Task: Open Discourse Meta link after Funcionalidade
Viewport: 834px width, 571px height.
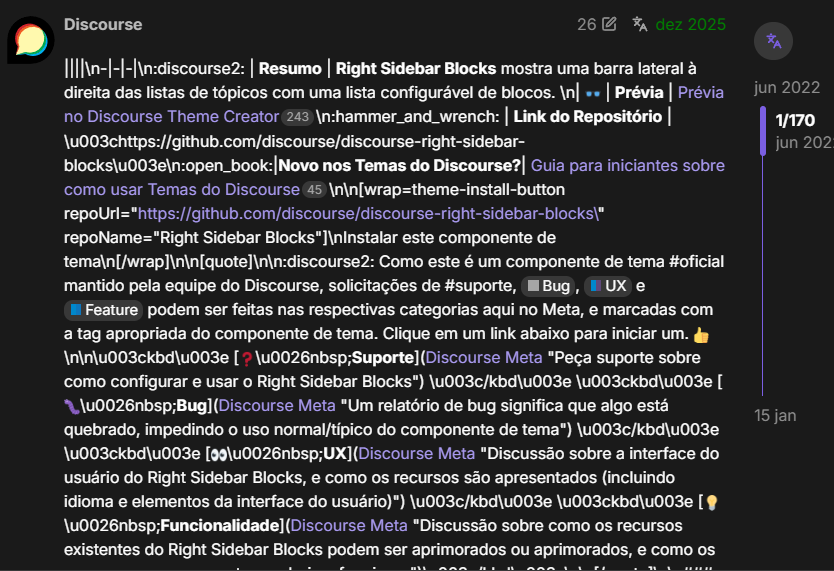Action: click(349, 525)
